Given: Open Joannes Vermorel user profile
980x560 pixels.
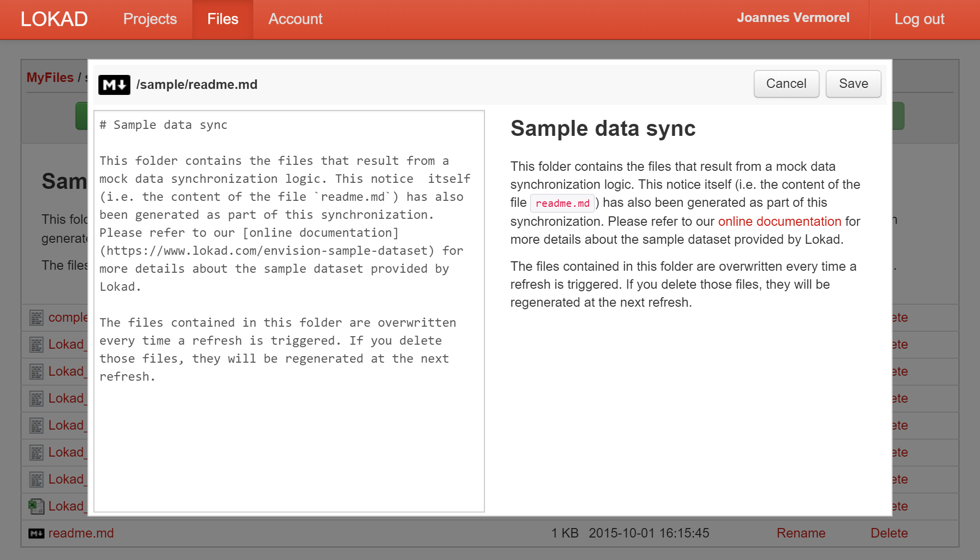Looking at the screenshot, I should 793,17.
